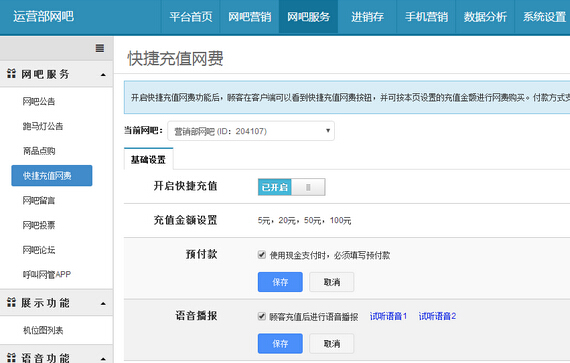Select the 网吧服务 top navigation tab
Image resolution: width=570 pixels, height=363 pixels.
coord(308,17)
